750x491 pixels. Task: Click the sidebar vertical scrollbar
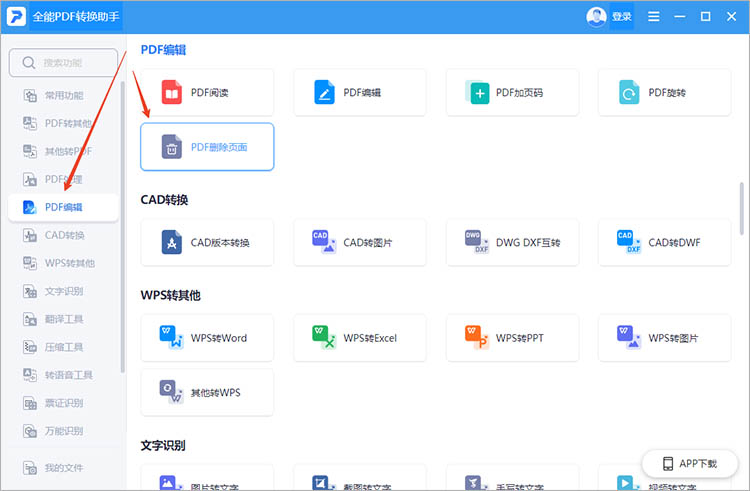pos(122,227)
